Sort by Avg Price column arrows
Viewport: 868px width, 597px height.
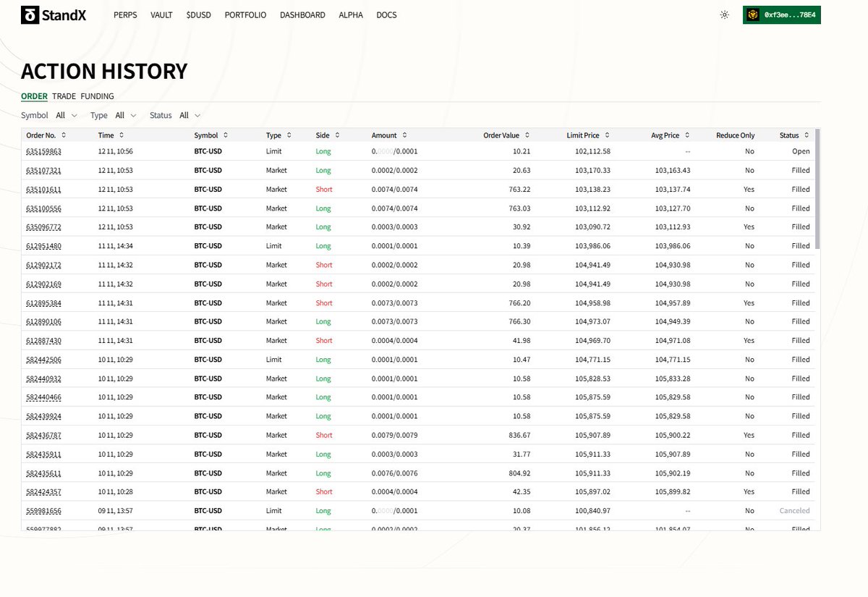[x=687, y=135]
